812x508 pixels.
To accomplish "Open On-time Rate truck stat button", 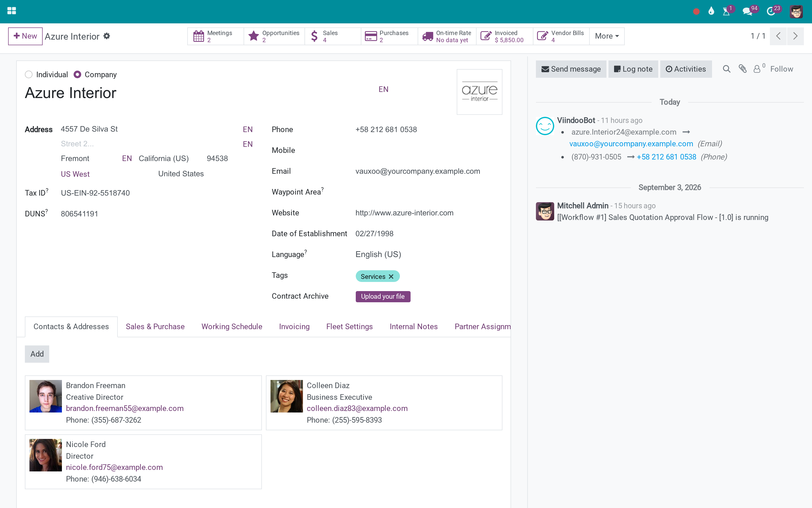I will coord(447,36).
